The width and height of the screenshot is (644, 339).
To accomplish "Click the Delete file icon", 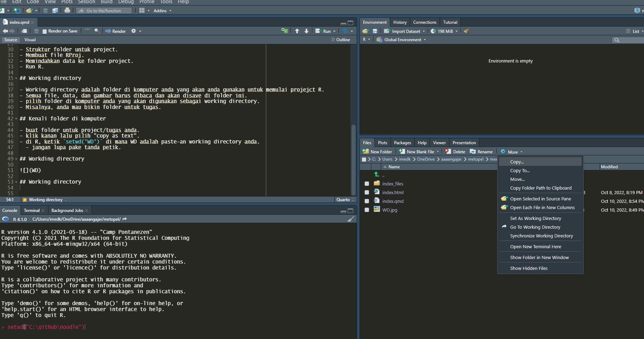I will point(448,152).
